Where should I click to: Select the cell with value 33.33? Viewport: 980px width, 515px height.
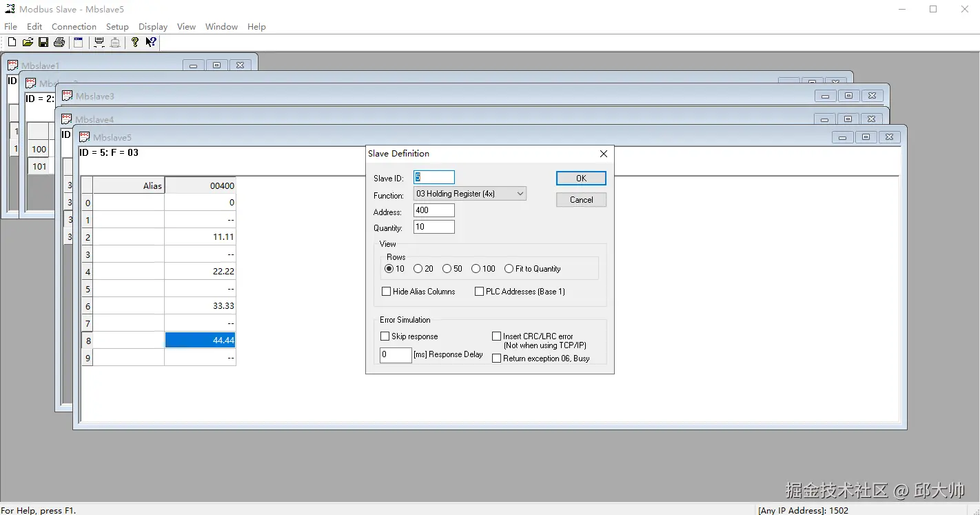point(200,306)
